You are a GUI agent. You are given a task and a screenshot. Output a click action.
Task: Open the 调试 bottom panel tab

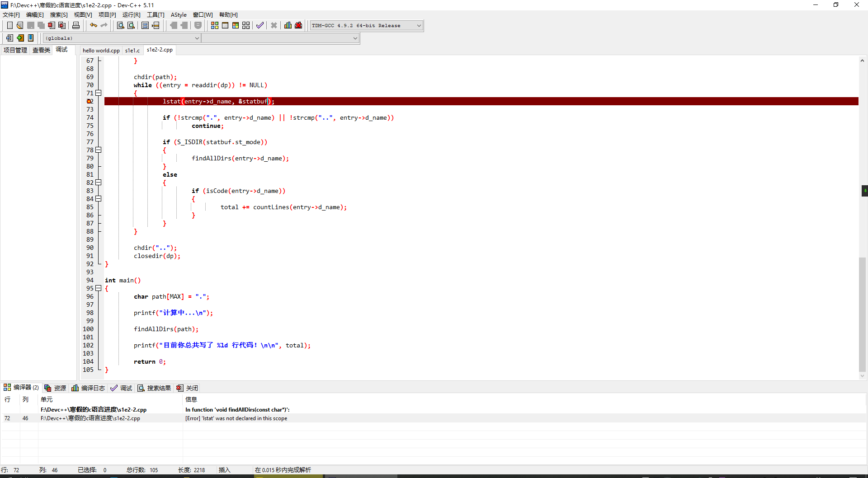121,388
